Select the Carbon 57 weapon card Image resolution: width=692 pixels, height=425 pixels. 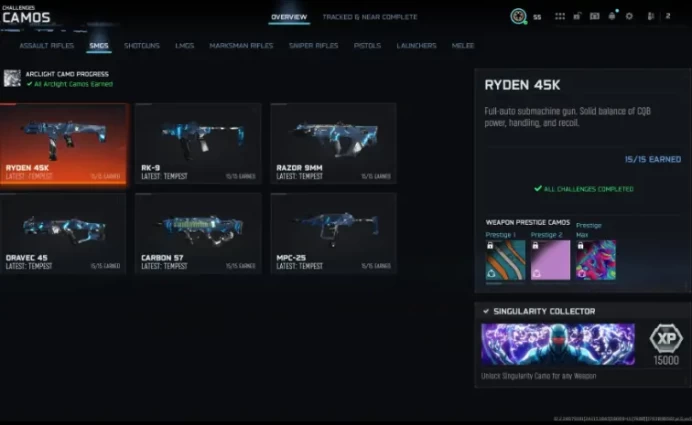tap(198, 233)
